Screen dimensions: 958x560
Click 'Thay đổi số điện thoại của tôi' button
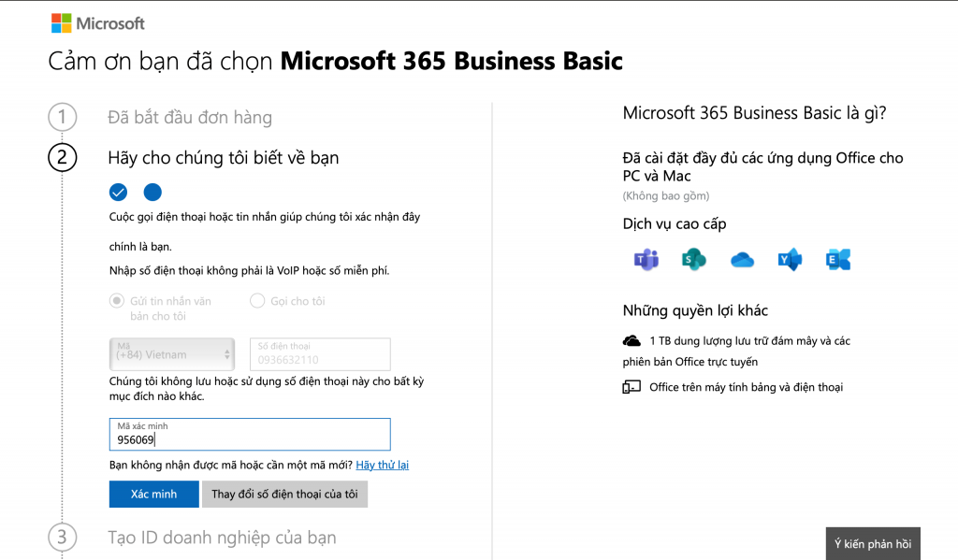tap(284, 495)
